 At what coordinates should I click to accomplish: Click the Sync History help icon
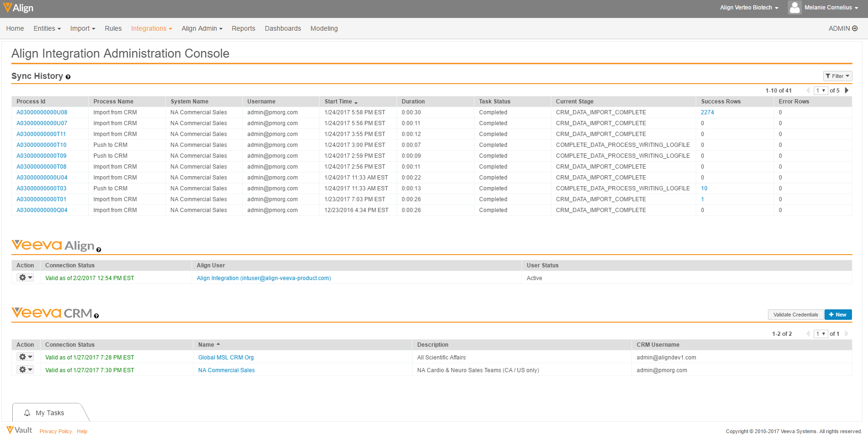(x=68, y=77)
